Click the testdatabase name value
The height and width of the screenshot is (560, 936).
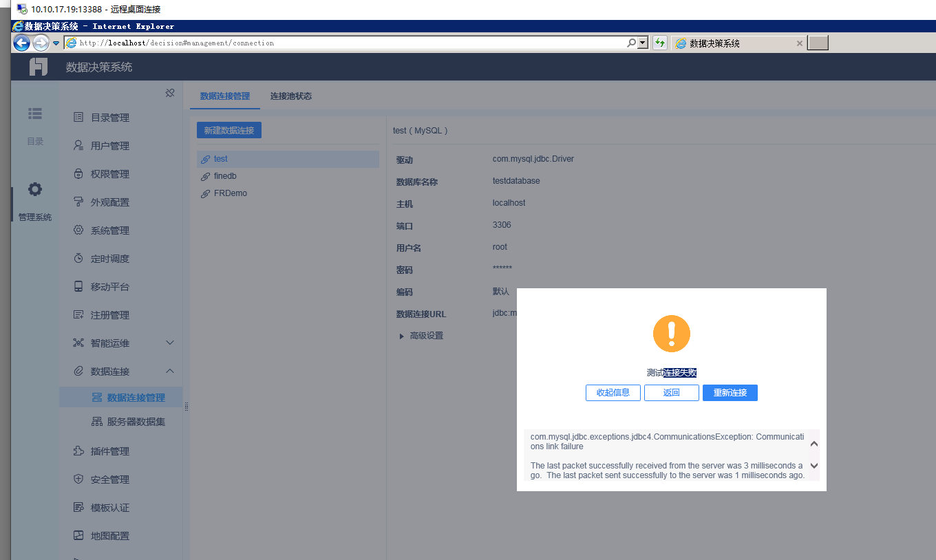click(x=516, y=181)
